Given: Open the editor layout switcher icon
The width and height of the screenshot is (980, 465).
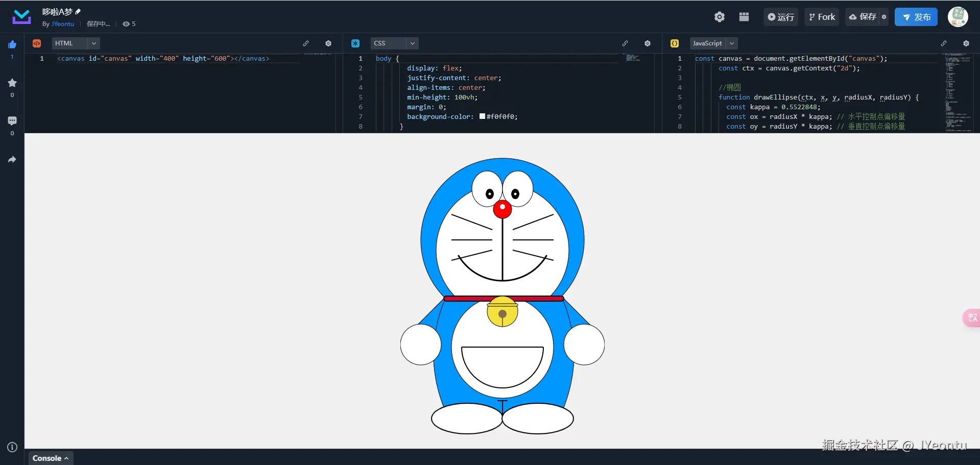Looking at the screenshot, I should tap(744, 17).
